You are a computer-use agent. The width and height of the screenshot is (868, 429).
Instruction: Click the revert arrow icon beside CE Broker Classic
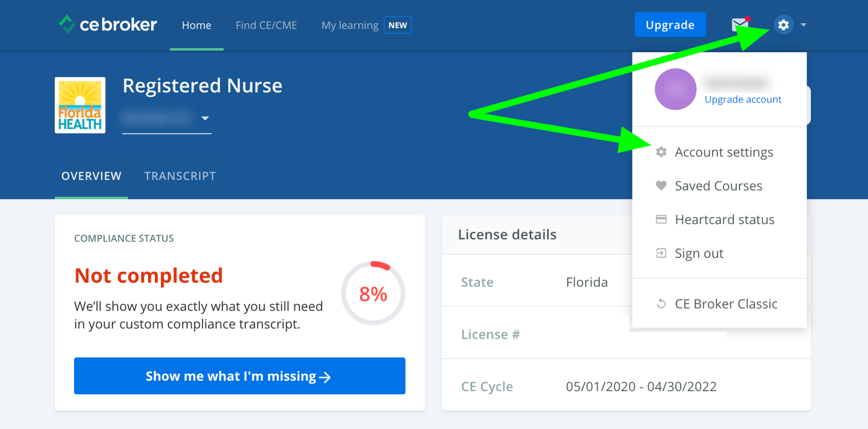coord(661,303)
